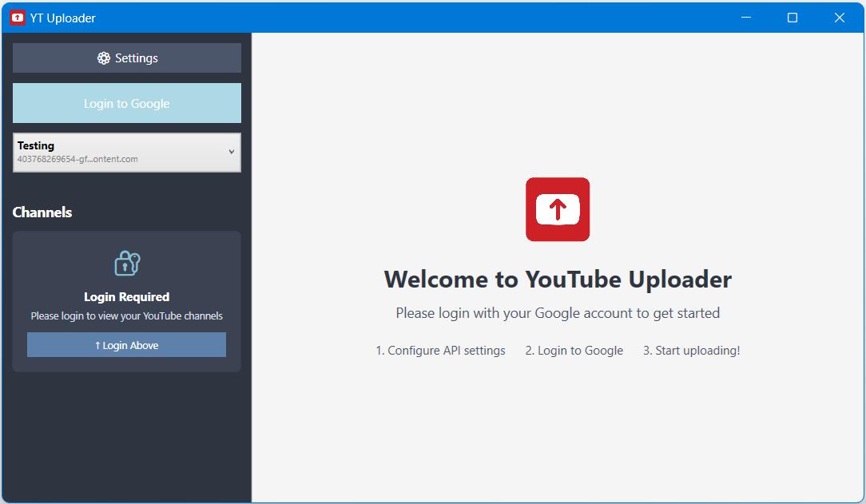The width and height of the screenshot is (866, 504).
Task: Close the YT Uploader window
Action: click(x=840, y=18)
